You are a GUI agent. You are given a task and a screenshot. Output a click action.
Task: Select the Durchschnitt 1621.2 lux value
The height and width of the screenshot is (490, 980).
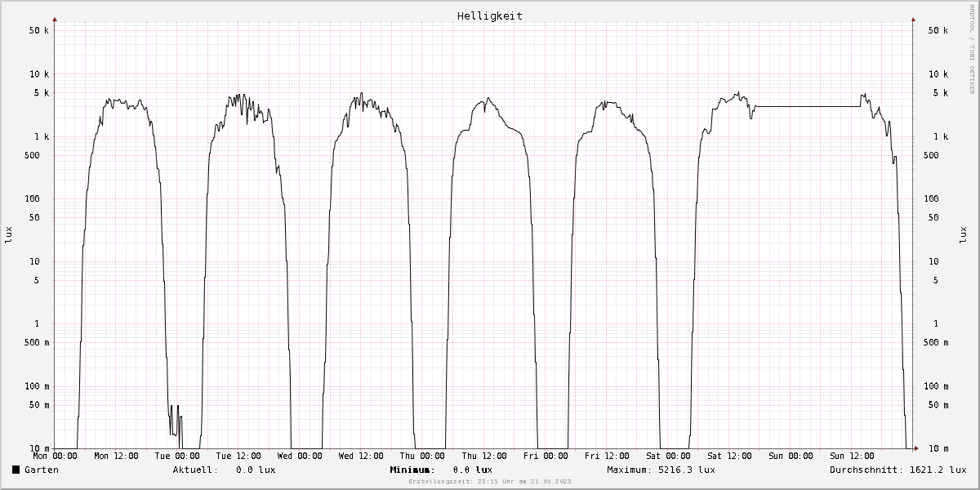coord(938,470)
